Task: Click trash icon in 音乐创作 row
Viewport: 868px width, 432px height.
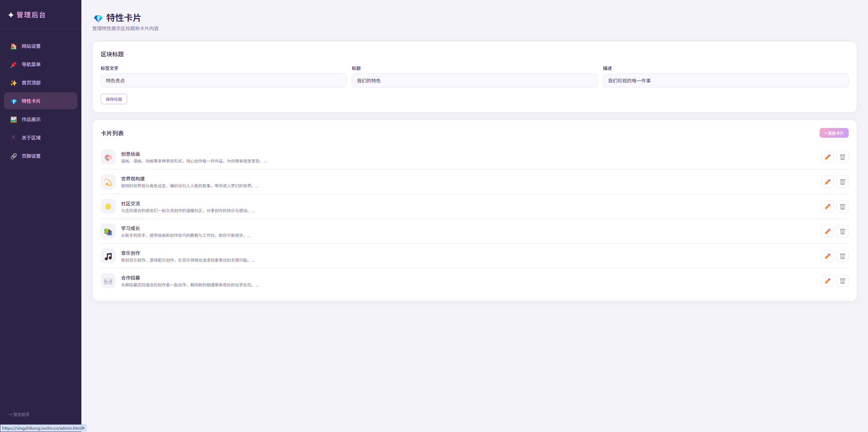Action: 842,256
